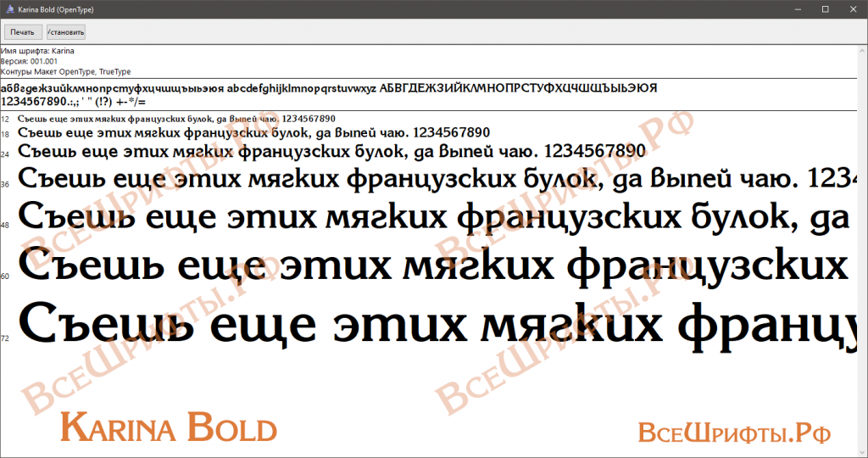Image resolution: width=868 pixels, height=458 pixels.
Task: Click the size 48 sample sentence
Action: point(434,217)
